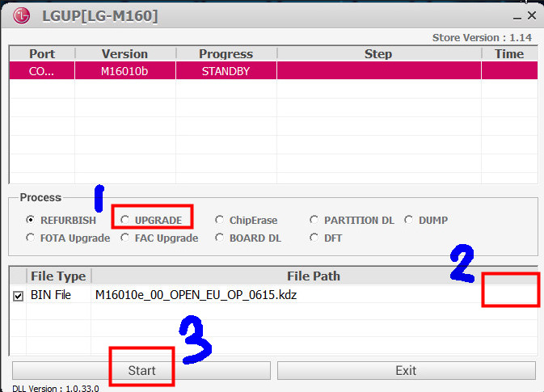Minimize the LGUP window
The width and height of the screenshot is (544, 392).
coord(517,17)
